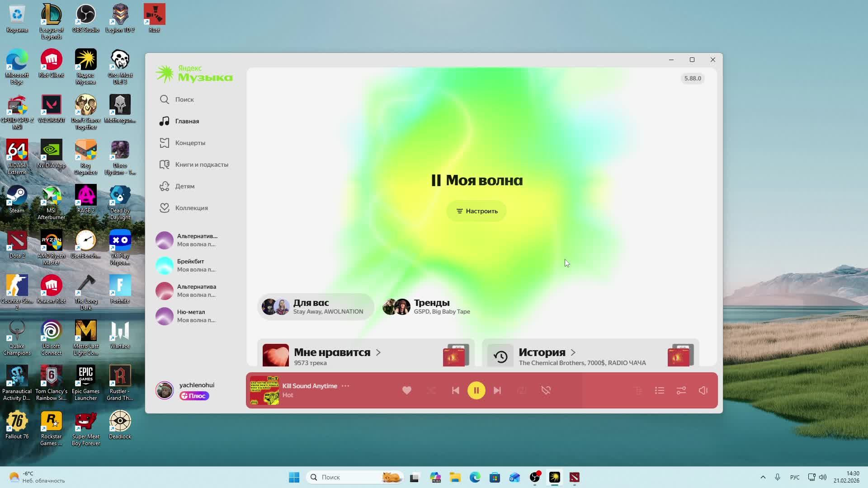
Task: Open the Концерты section
Action: pyautogui.click(x=190, y=143)
